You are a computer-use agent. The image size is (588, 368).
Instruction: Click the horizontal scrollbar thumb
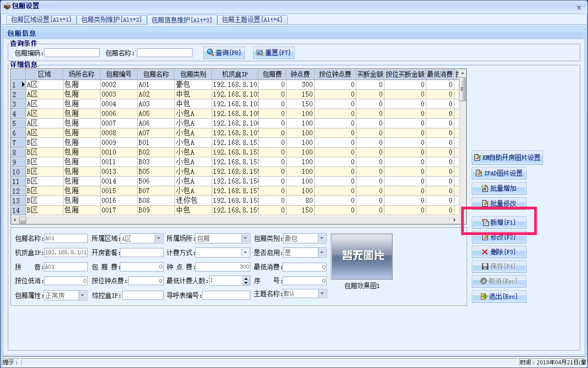click(23, 220)
